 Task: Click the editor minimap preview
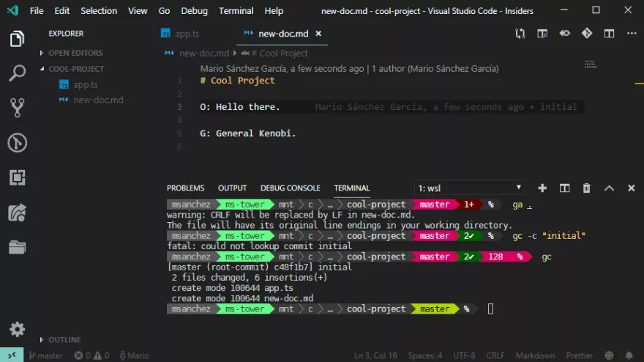[591, 64]
